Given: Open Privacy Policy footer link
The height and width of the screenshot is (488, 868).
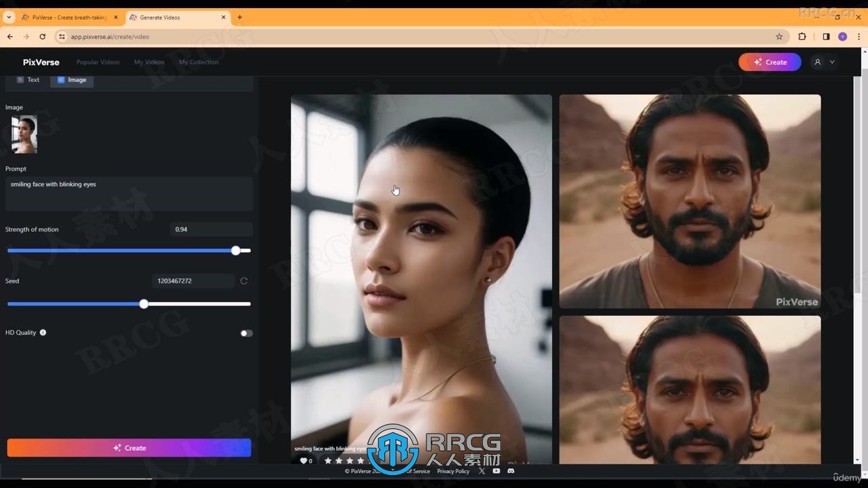Looking at the screenshot, I should point(453,471).
